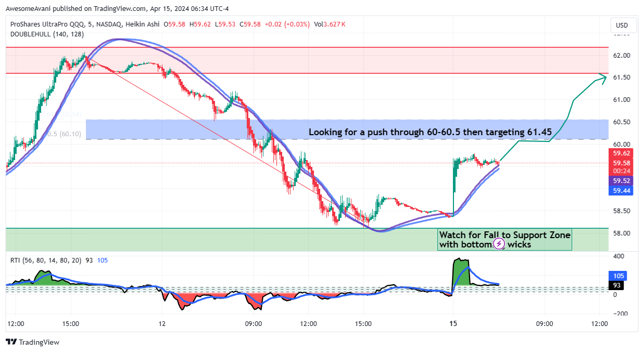This screenshot has width=644, height=352.
Task: Click the blue 59.44 hull price tag
Action: click(x=622, y=191)
